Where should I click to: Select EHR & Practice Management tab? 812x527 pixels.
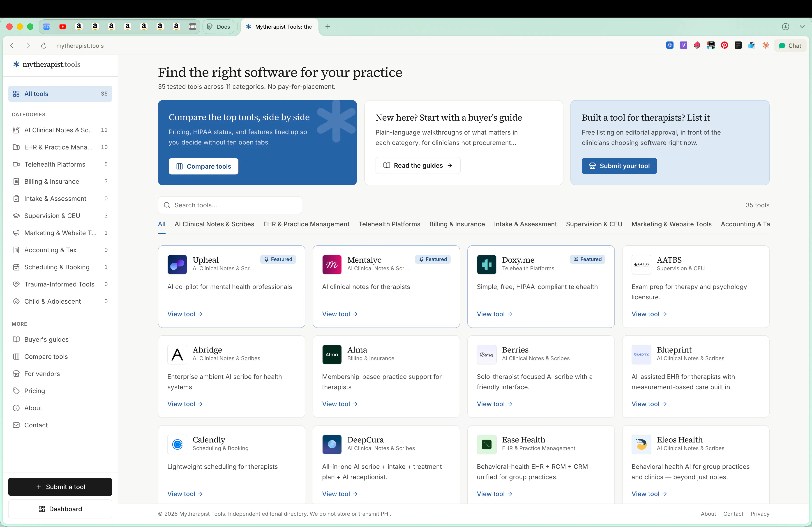(x=306, y=224)
